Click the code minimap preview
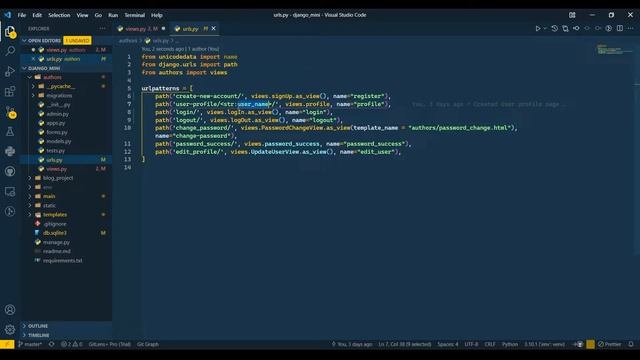The width and height of the screenshot is (640, 360). click(x=615, y=50)
